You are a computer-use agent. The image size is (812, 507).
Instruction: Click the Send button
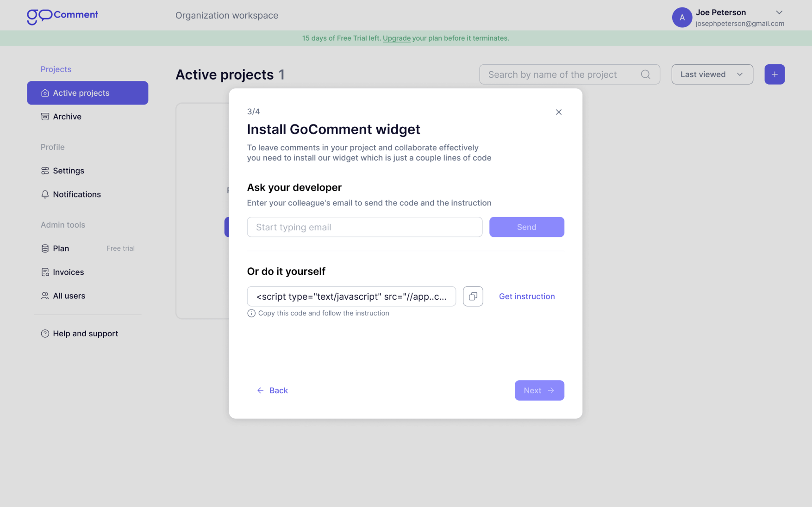point(526,227)
